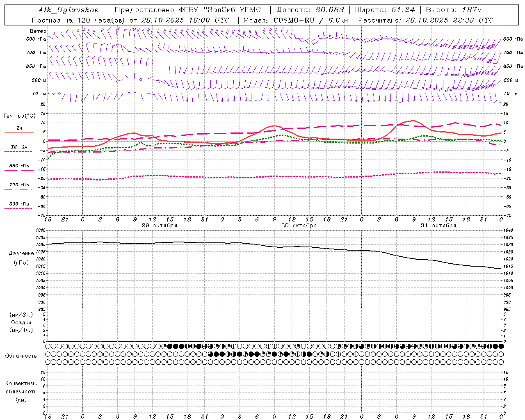Select the text ФГБУ "ЗапСиб УГМС"
Viewport: 525px width, 420px height.
(222, 10)
